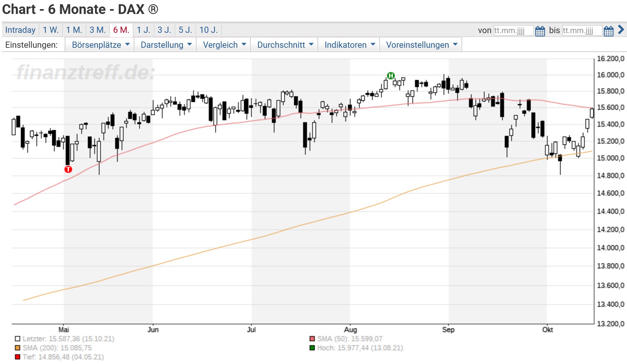Image resolution: width=627 pixels, height=364 pixels.
Task: Select the 10 J. time range tab
Action: click(x=208, y=30)
